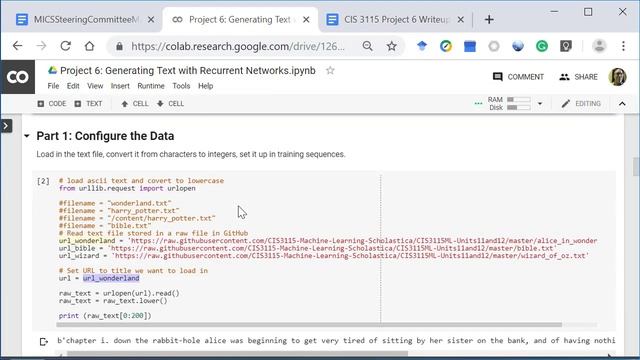Star the notebook next to its title

[330, 71]
